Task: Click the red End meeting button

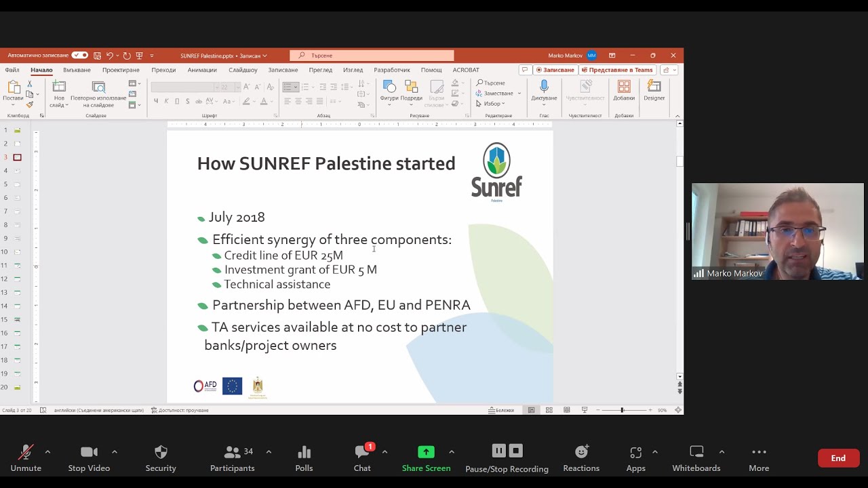Action: pos(838,458)
